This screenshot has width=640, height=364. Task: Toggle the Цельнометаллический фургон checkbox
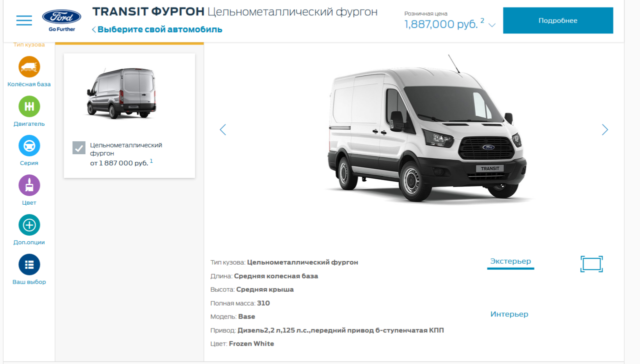79,148
